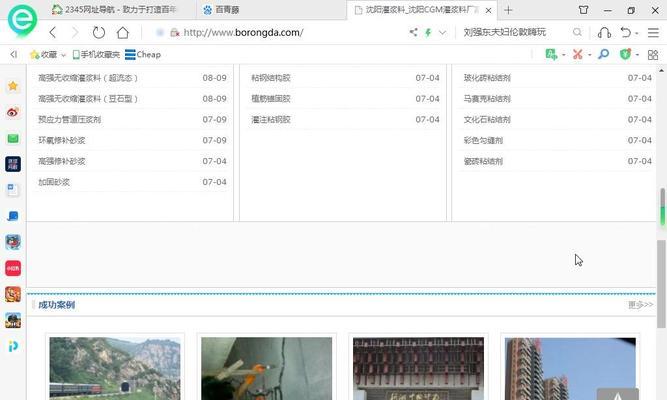Click the headphones icon in the title bar

coord(604,33)
